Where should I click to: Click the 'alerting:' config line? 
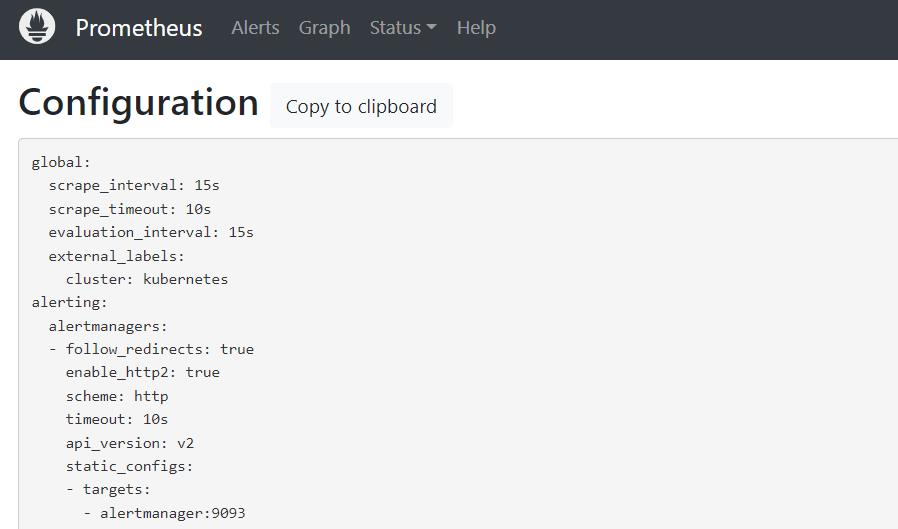click(69, 302)
